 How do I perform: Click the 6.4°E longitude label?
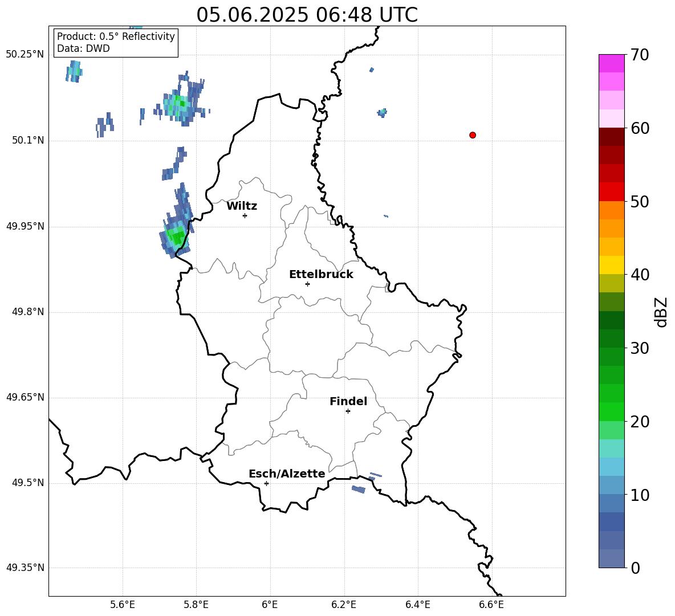tap(417, 605)
